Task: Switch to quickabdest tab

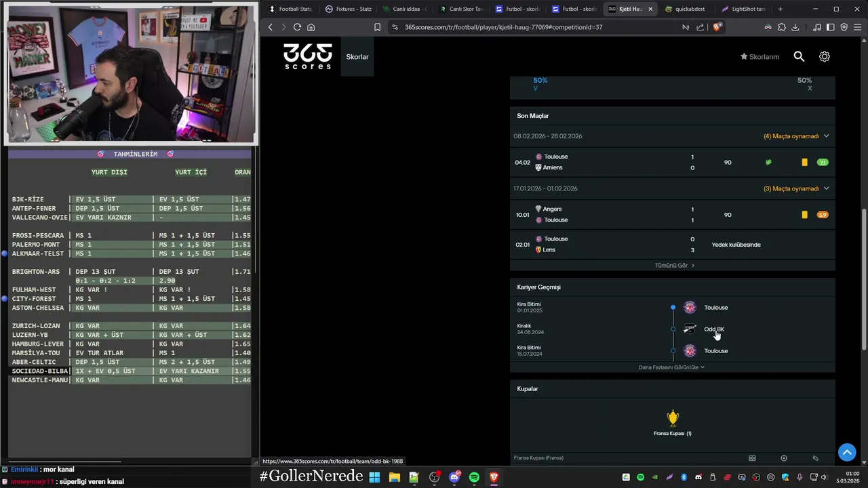Action: [x=686, y=9]
